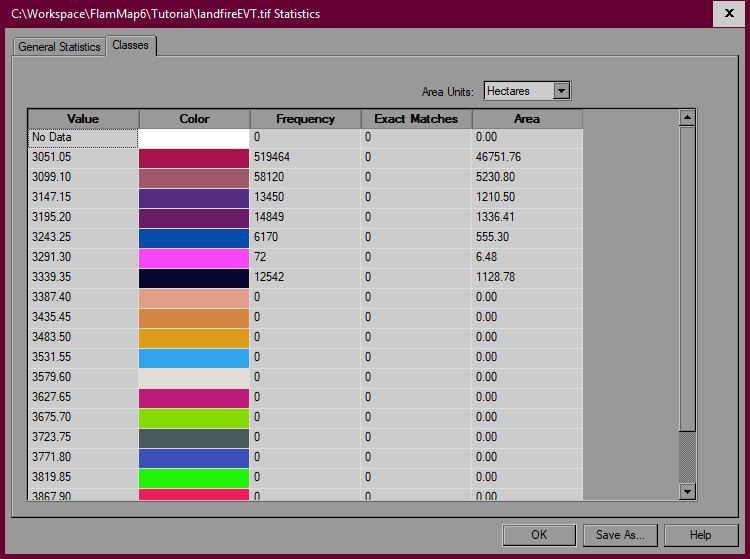Pick the bright green swatch for 3819.85

point(194,478)
